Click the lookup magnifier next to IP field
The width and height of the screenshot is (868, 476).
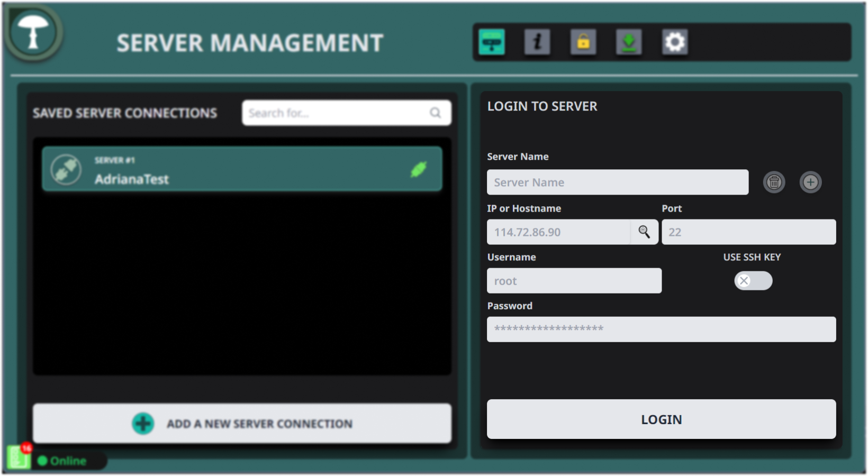644,232
